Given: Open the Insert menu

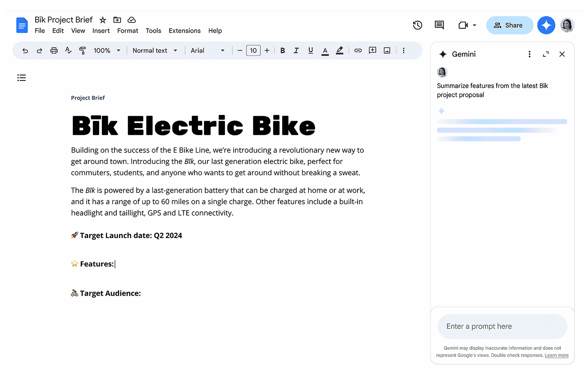Looking at the screenshot, I should [x=101, y=31].
